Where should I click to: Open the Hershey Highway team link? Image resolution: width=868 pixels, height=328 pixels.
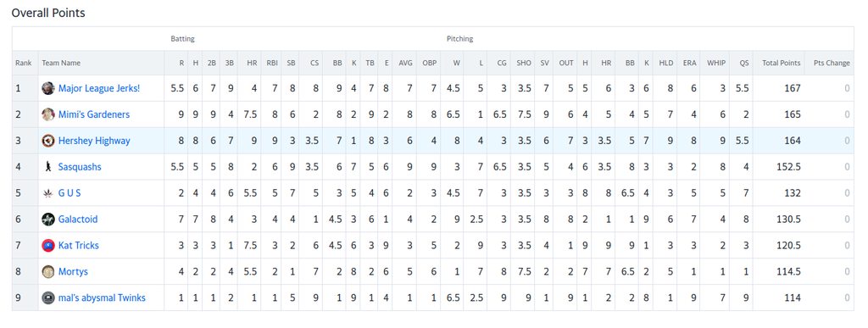click(x=94, y=141)
